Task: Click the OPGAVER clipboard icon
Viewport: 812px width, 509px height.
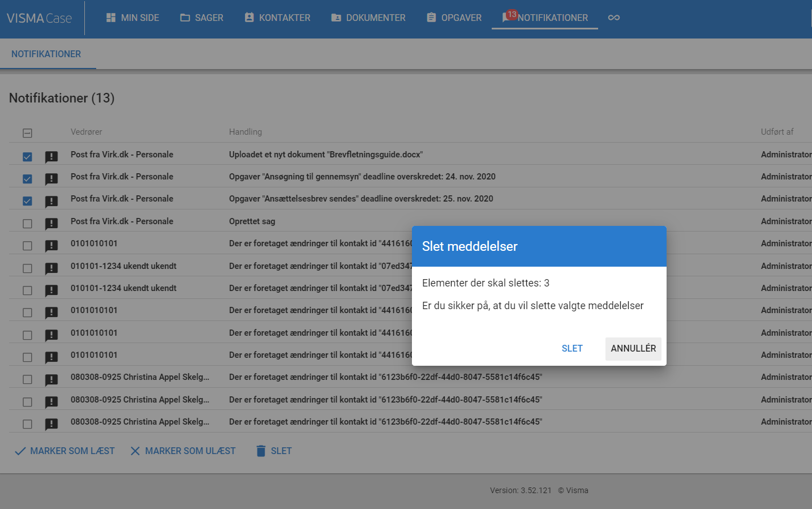Action: [x=431, y=18]
